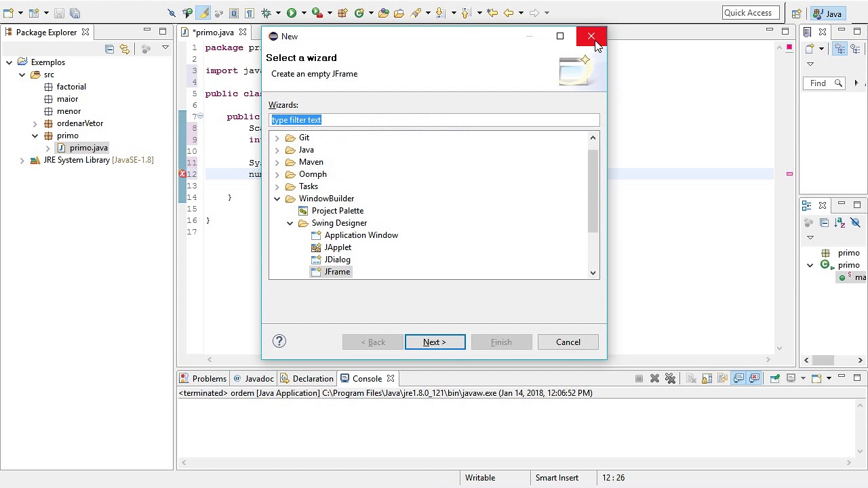Select the Project Palette wizard
The width and height of the screenshot is (868, 488).
pyautogui.click(x=337, y=211)
